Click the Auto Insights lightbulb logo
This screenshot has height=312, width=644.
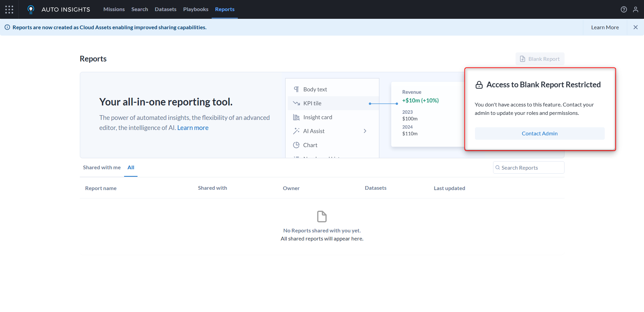coord(31,9)
